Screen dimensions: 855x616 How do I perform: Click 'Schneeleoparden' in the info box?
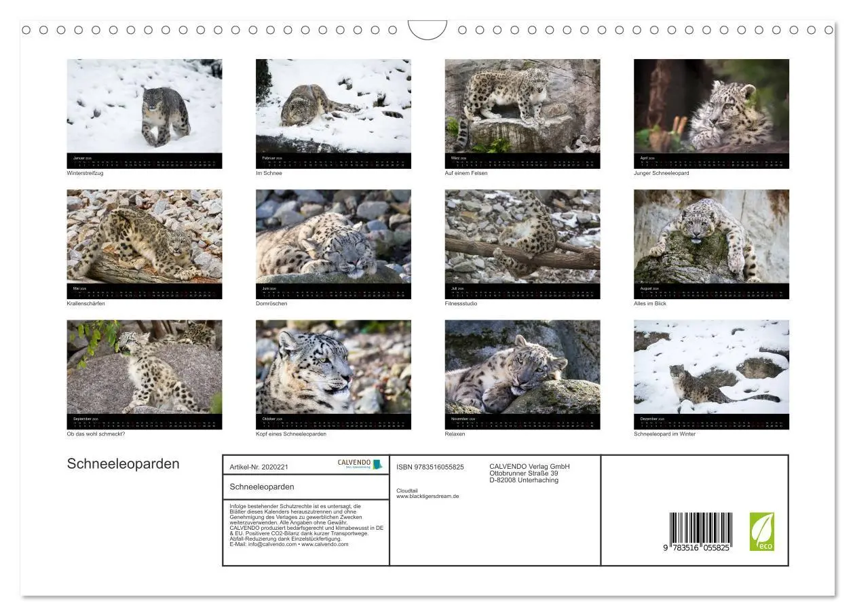[262, 487]
